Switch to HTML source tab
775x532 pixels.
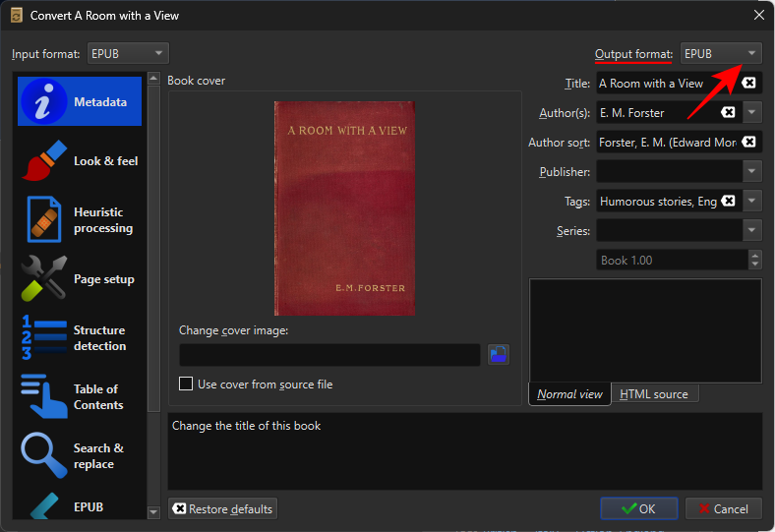click(654, 394)
